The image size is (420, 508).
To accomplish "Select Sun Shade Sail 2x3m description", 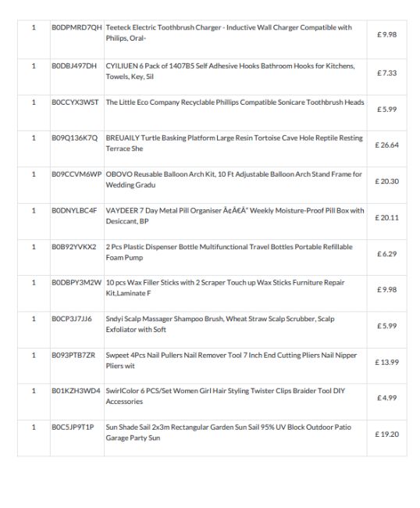I will 228,432.
